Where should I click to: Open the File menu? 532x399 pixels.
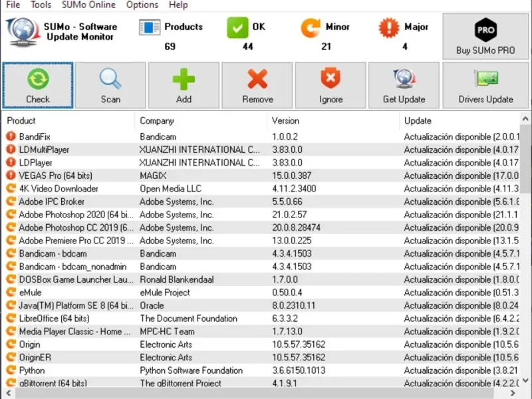[13, 5]
